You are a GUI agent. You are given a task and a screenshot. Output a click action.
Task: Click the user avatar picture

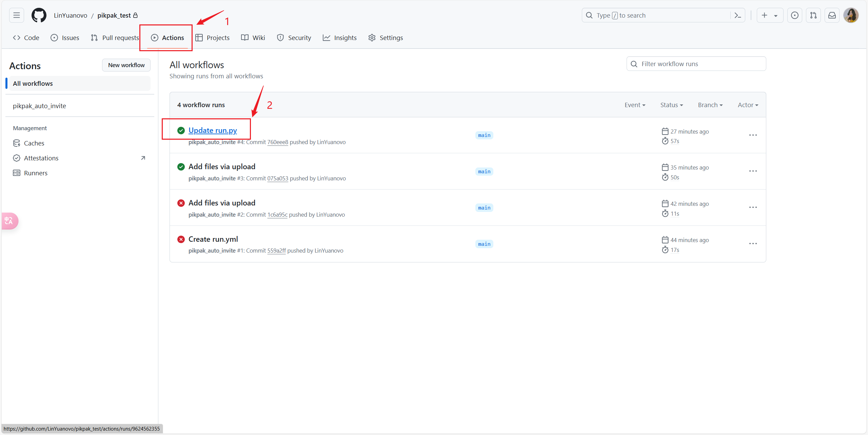[x=851, y=15]
